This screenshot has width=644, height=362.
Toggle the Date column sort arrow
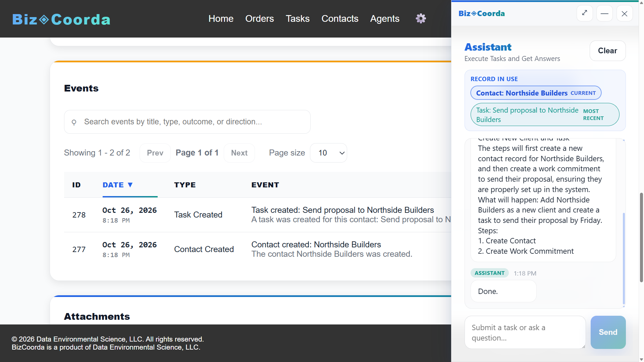coord(130,185)
